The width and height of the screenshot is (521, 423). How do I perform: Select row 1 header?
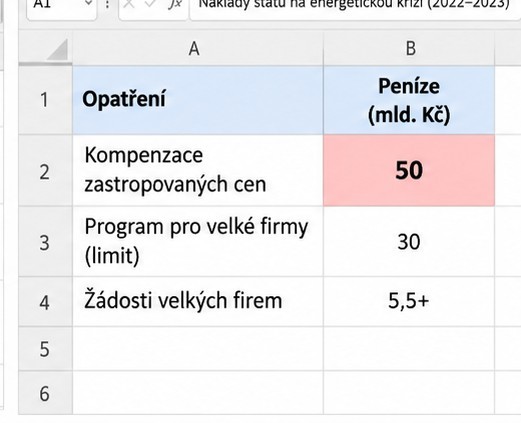45,100
